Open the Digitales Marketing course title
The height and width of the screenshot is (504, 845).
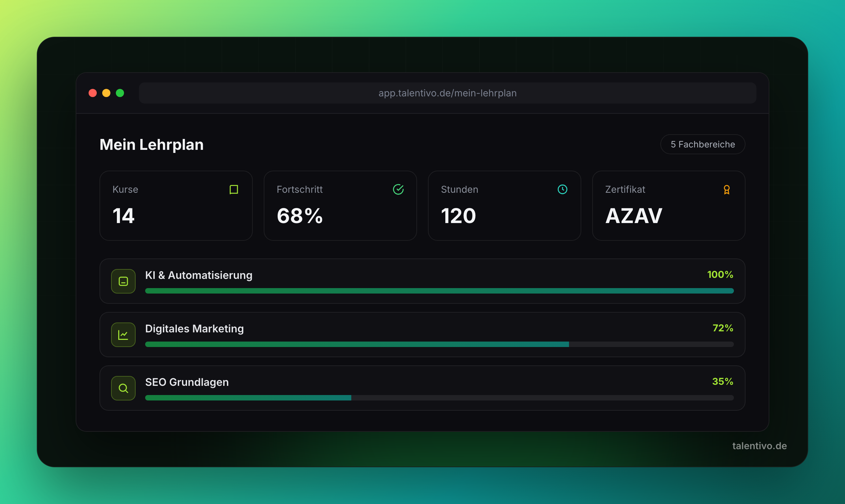tap(195, 329)
